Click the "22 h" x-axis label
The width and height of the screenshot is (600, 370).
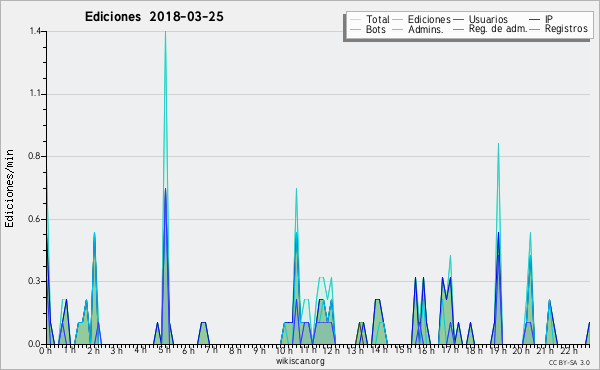569,350
